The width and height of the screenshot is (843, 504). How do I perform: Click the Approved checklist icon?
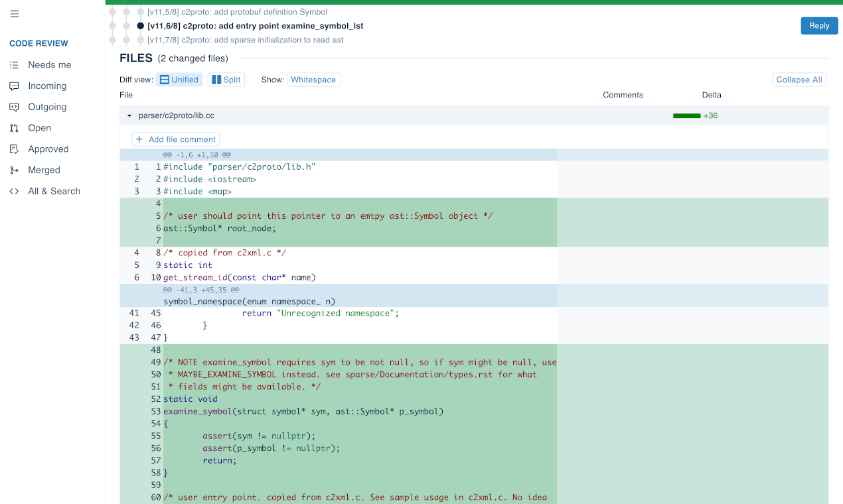[14, 149]
